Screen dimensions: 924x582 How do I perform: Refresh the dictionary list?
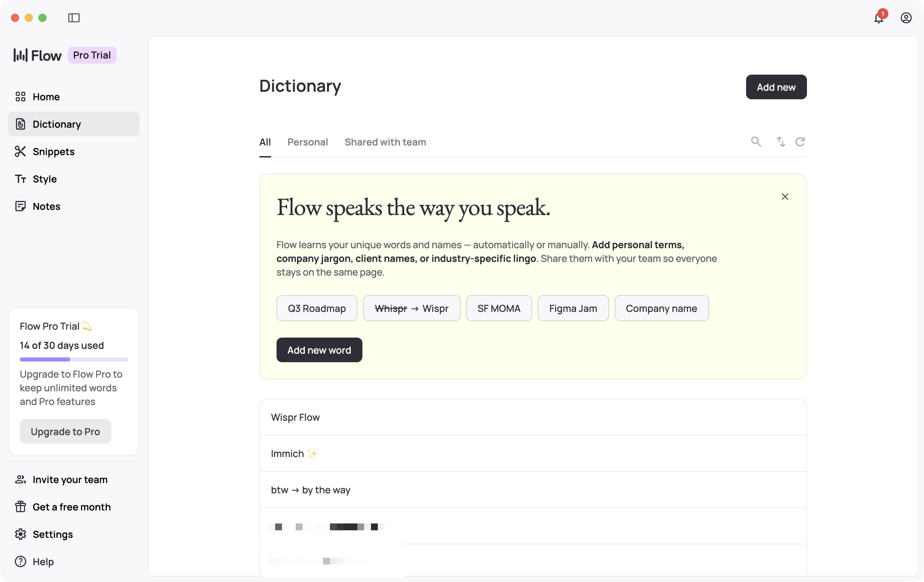tap(800, 142)
